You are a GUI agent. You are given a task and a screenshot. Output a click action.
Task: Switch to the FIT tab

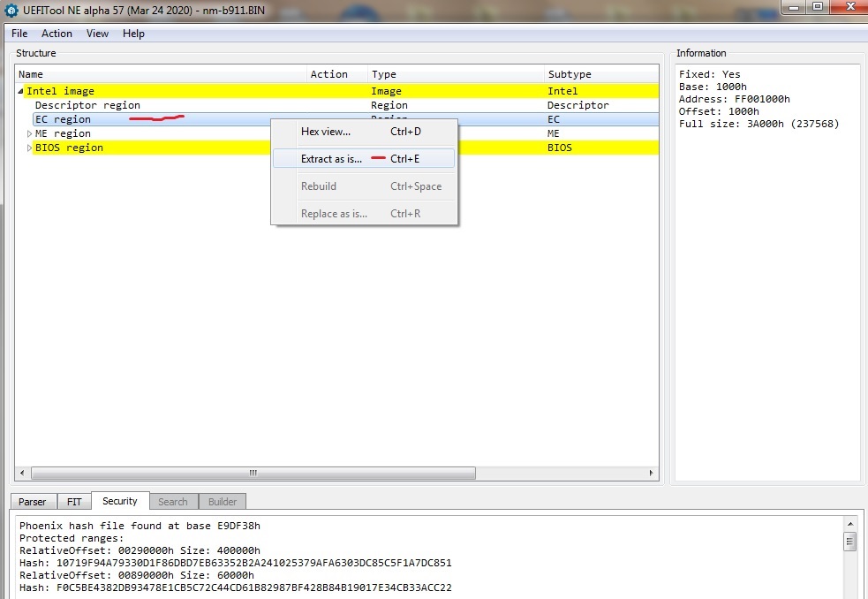[x=74, y=502]
